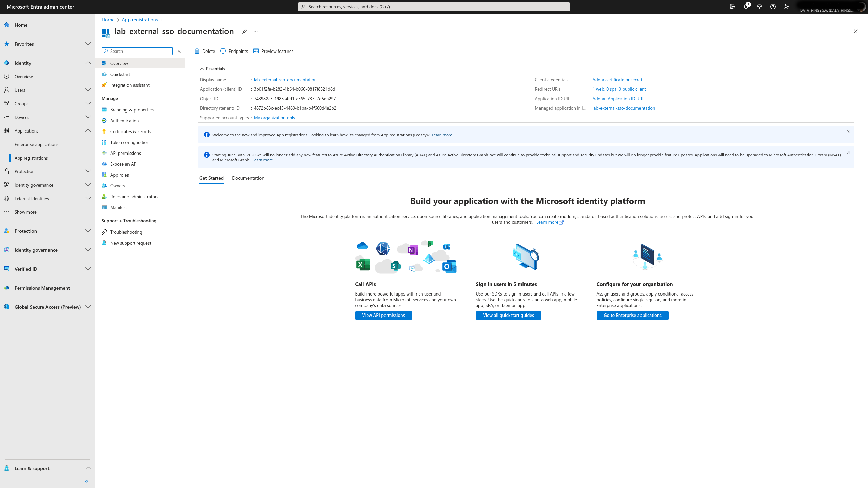
Task: Open the My organization only link
Action: pyautogui.click(x=275, y=118)
